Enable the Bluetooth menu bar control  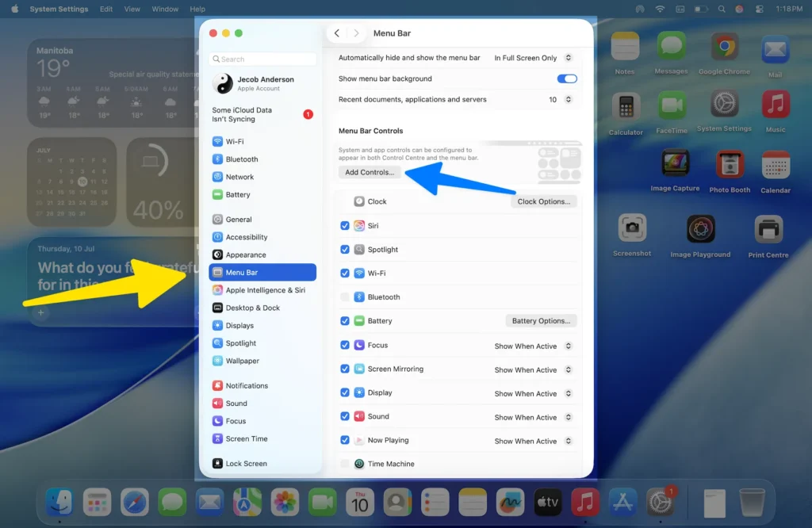345,297
